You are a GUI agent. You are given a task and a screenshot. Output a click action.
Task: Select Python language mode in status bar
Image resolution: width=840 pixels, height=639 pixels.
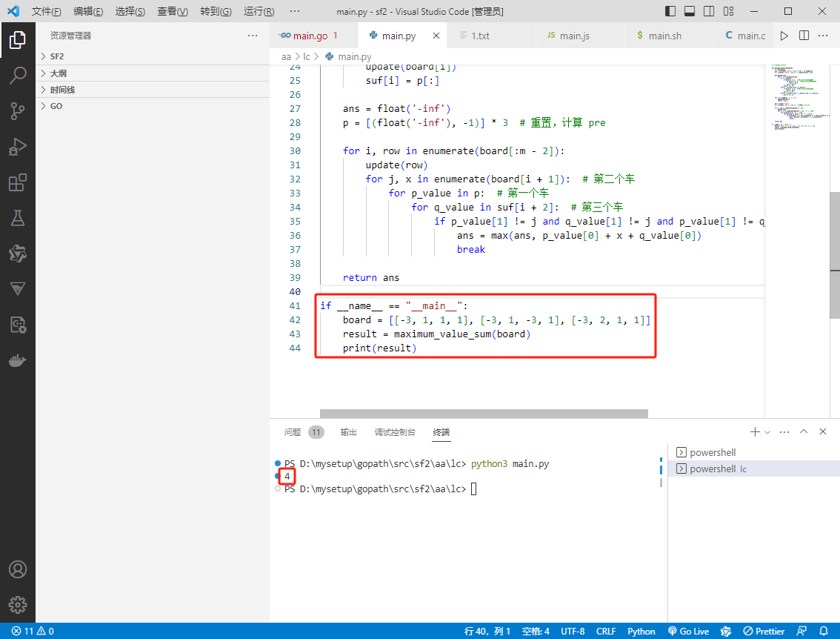(x=641, y=631)
